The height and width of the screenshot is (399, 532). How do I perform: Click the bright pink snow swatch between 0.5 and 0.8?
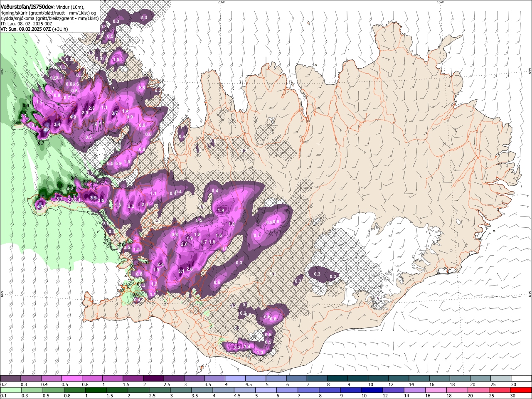click(72, 379)
